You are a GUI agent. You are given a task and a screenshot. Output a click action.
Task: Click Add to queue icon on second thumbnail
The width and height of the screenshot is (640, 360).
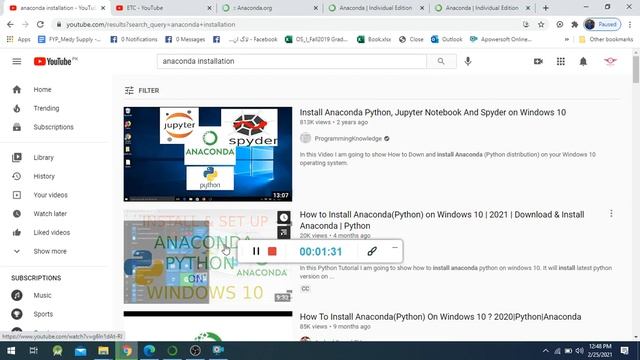pos(284,233)
